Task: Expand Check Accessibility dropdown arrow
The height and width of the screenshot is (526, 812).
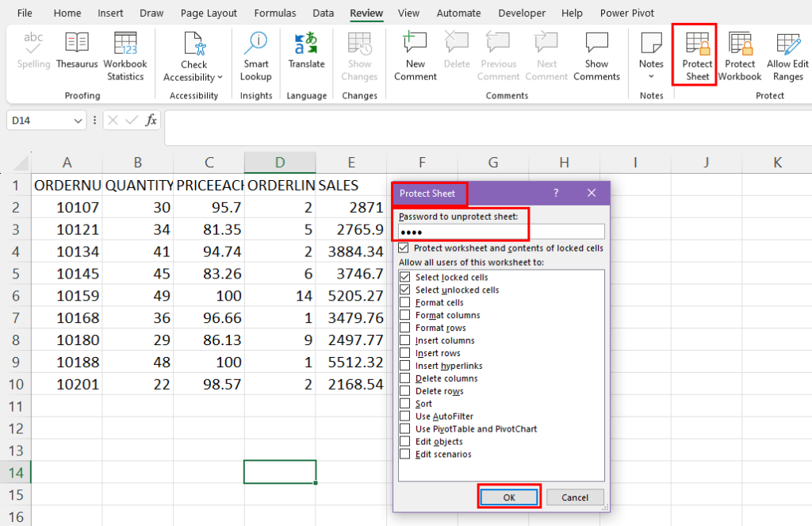Action: 220,77
